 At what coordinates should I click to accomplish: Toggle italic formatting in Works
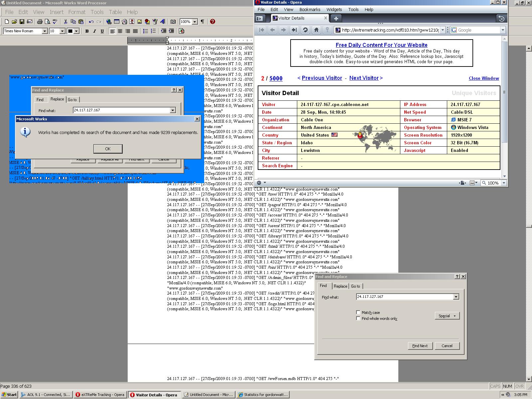coord(94,31)
